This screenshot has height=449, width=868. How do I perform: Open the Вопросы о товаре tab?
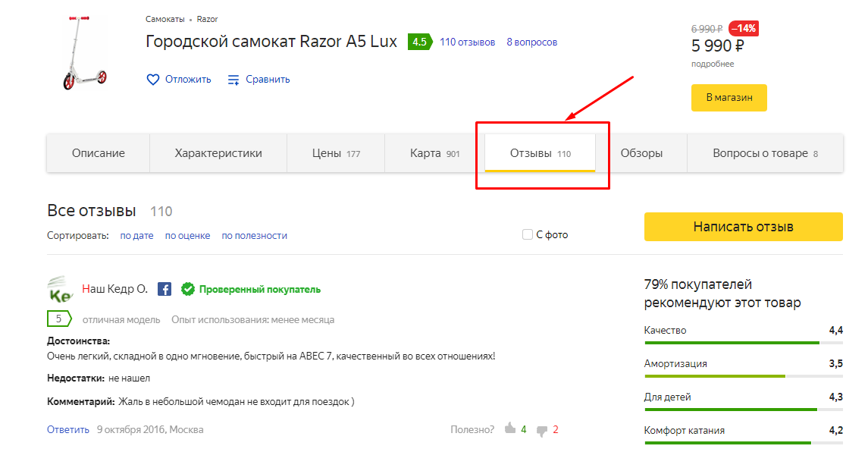click(765, 153)
